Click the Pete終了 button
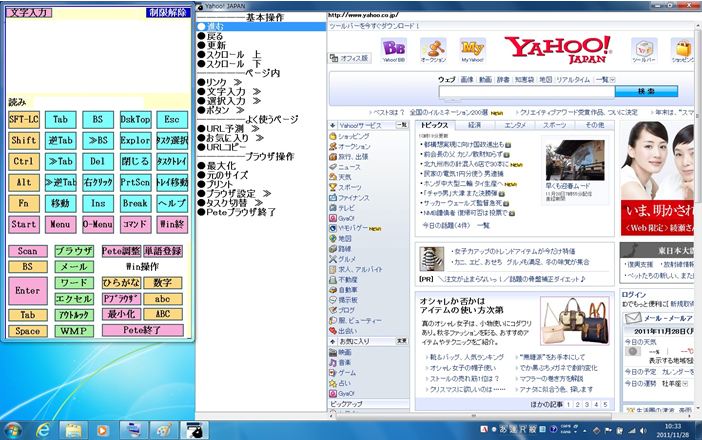Screen dimensions: 702x440 [x=142, y=330]
